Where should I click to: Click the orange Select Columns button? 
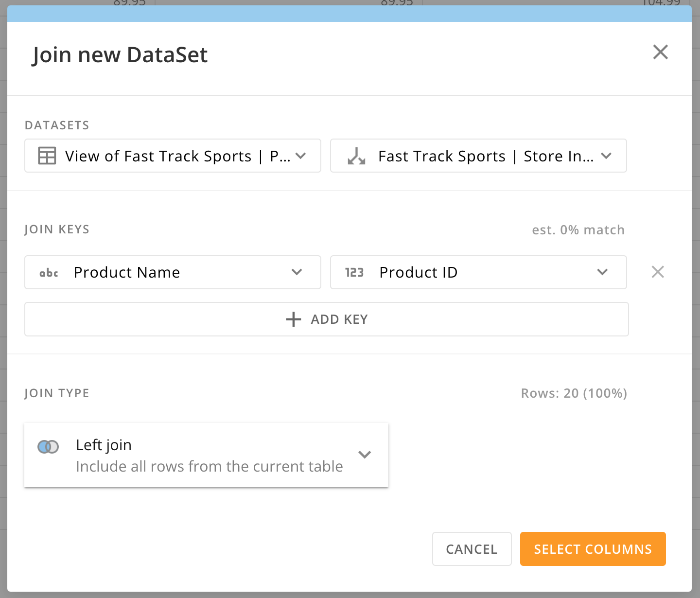593,549
